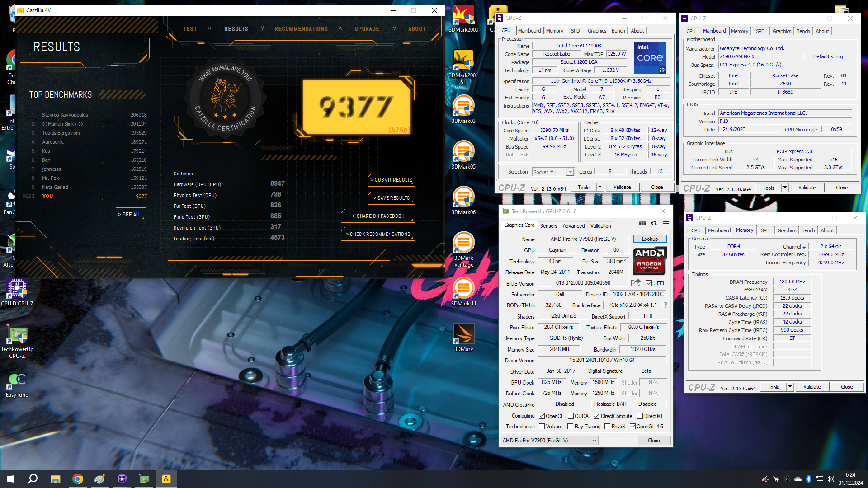
Task: Click SAVE RESULTS in Catzilla
Action: coord(392,198)
